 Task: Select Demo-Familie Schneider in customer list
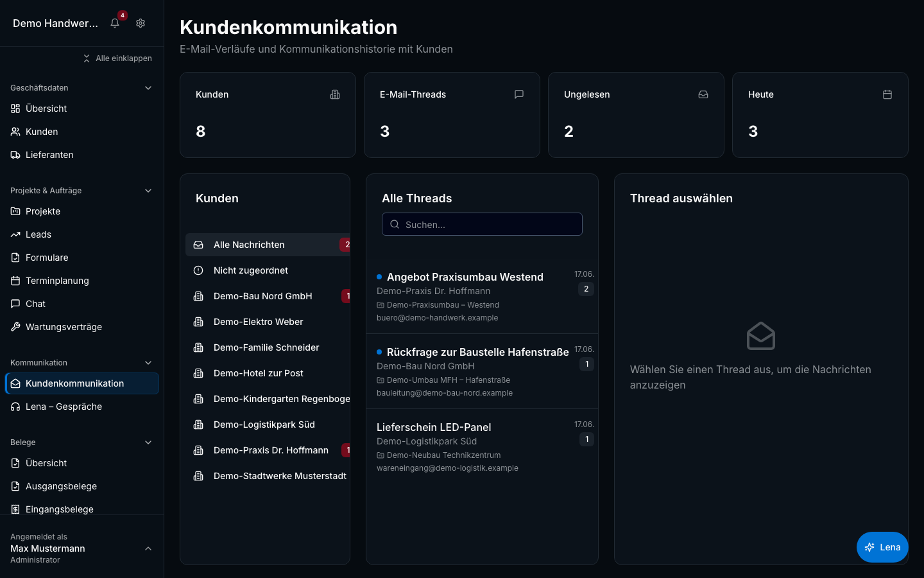pos(268,347)
